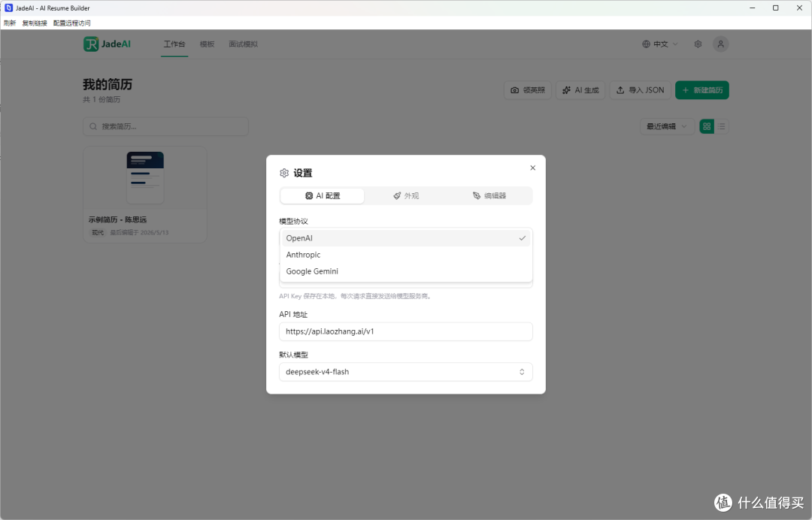Select OpenAI protocol option
The image size is (812, 520).
point(405,238)
